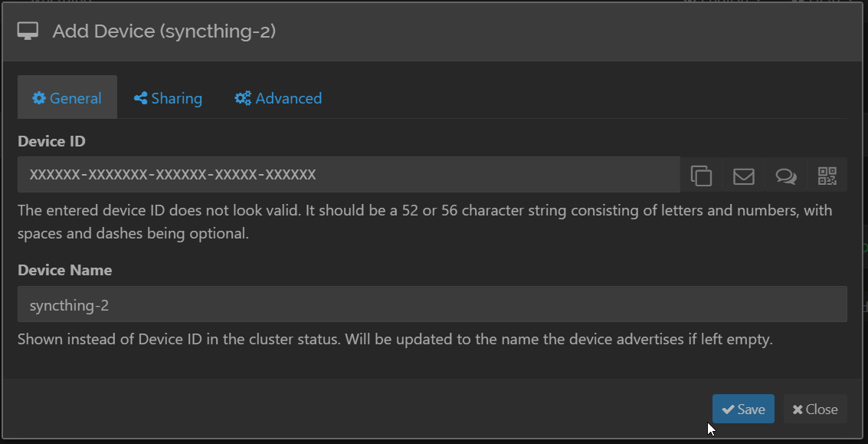Switch to the Sharing tab
The height and width of the screenshot is (444, 868).
(x=168, y=97)
